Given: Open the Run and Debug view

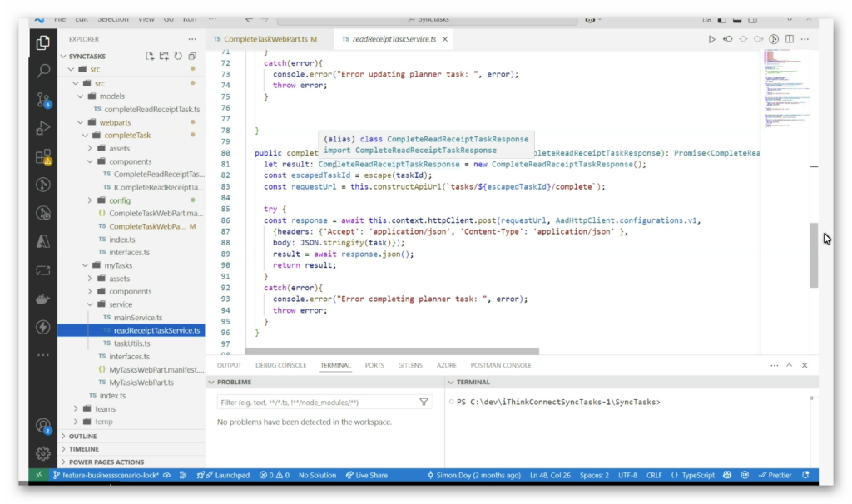Looking at the screenshot, I should coord(43,128).
